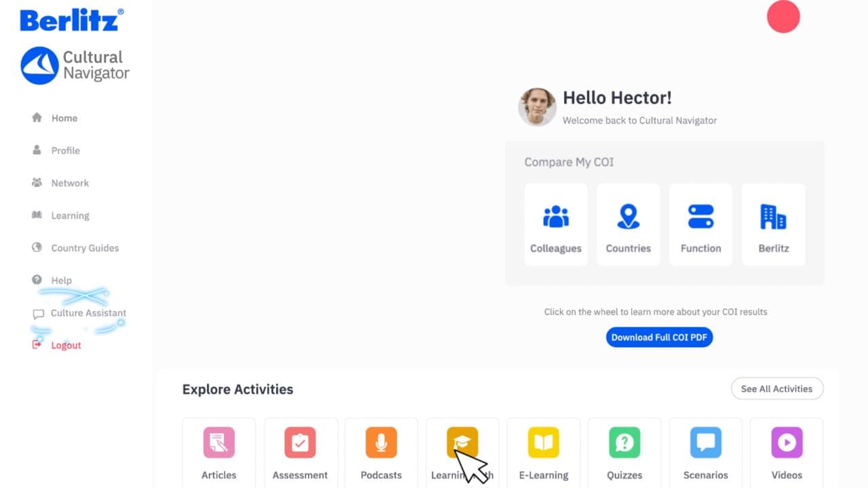
Task: Open Help from the sidebar
Action: [61, 281]
